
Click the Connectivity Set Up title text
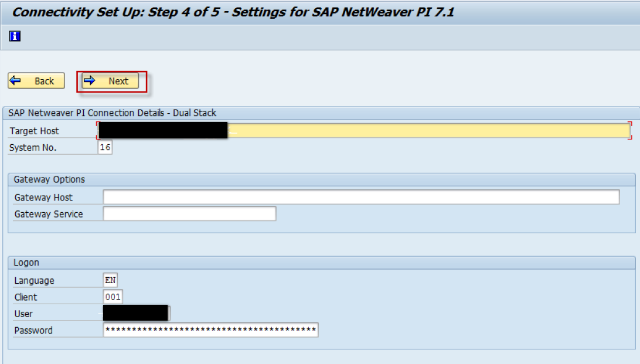pyautogui.click(x=233, y=12)
